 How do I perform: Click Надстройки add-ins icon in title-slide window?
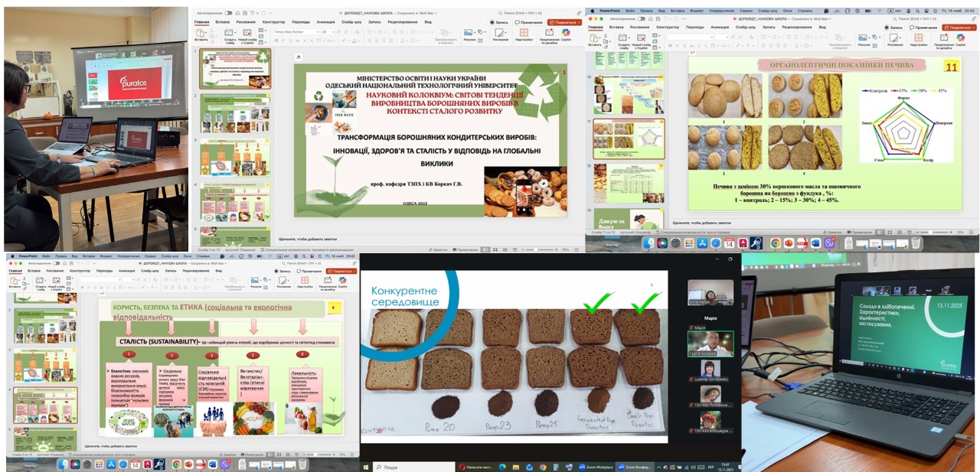524,34
